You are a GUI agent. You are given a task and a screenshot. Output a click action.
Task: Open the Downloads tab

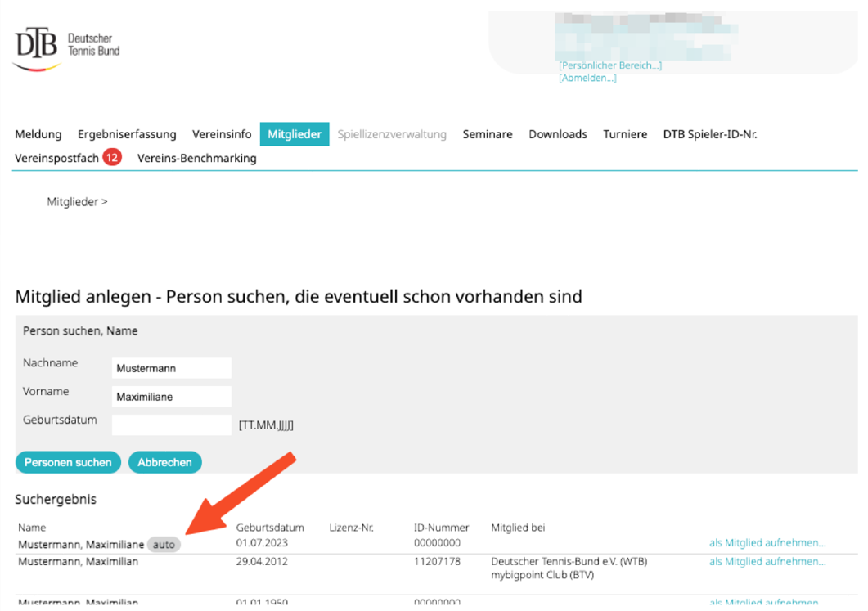558,134
